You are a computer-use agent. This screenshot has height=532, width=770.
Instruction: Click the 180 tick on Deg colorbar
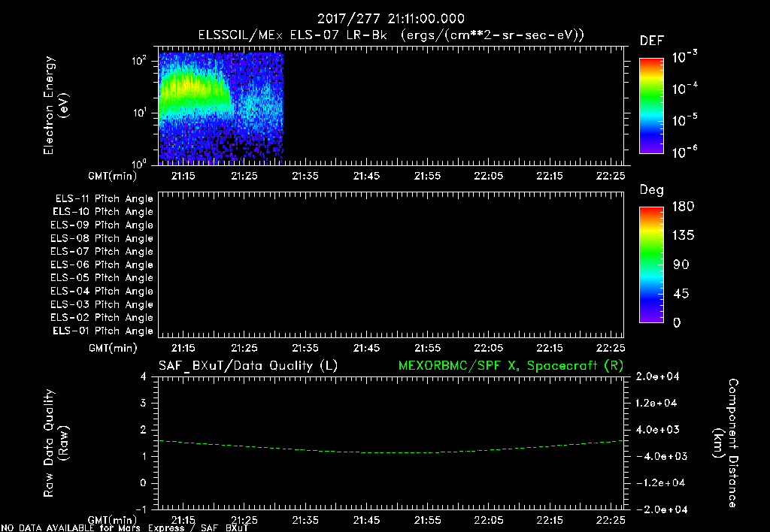point(683,207)
